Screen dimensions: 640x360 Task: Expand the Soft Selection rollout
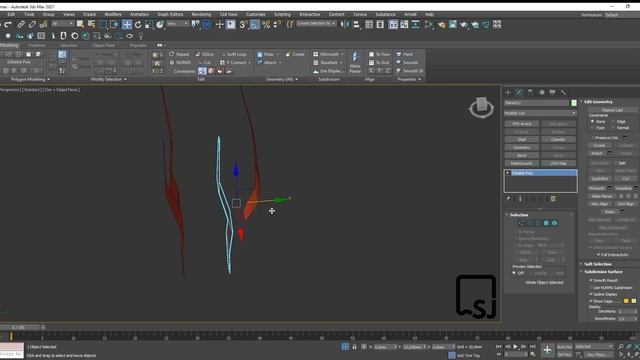click(x=598, y=264)
